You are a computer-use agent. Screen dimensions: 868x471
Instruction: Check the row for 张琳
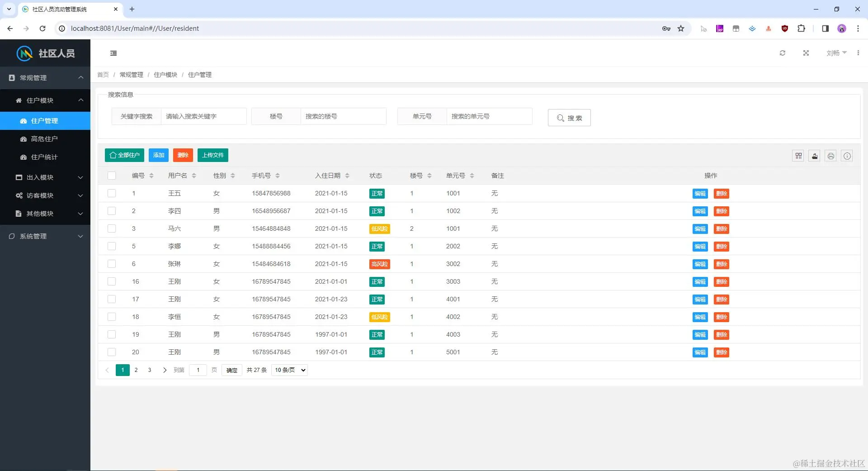pos(112,264)
